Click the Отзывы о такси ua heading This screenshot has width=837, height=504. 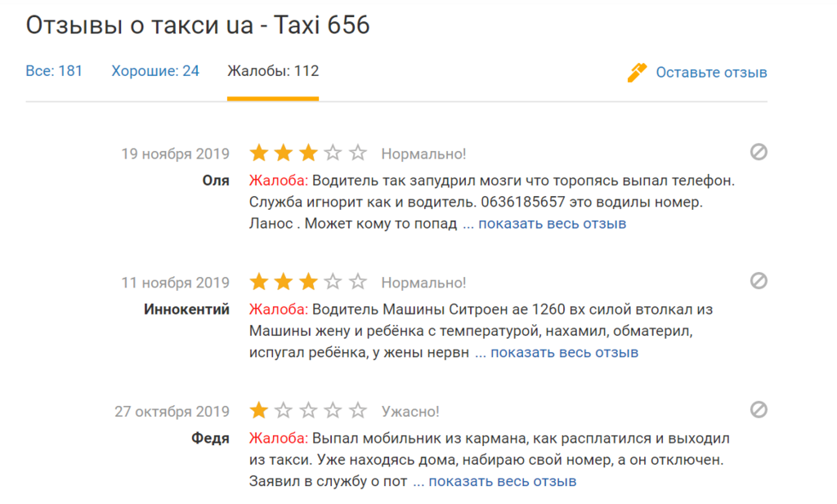coord(198,25)
